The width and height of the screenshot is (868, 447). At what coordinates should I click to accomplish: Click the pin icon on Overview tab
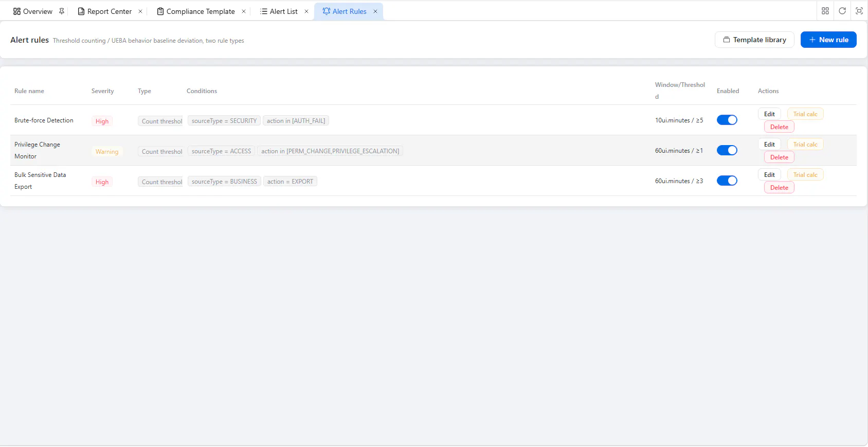point(62,11)
